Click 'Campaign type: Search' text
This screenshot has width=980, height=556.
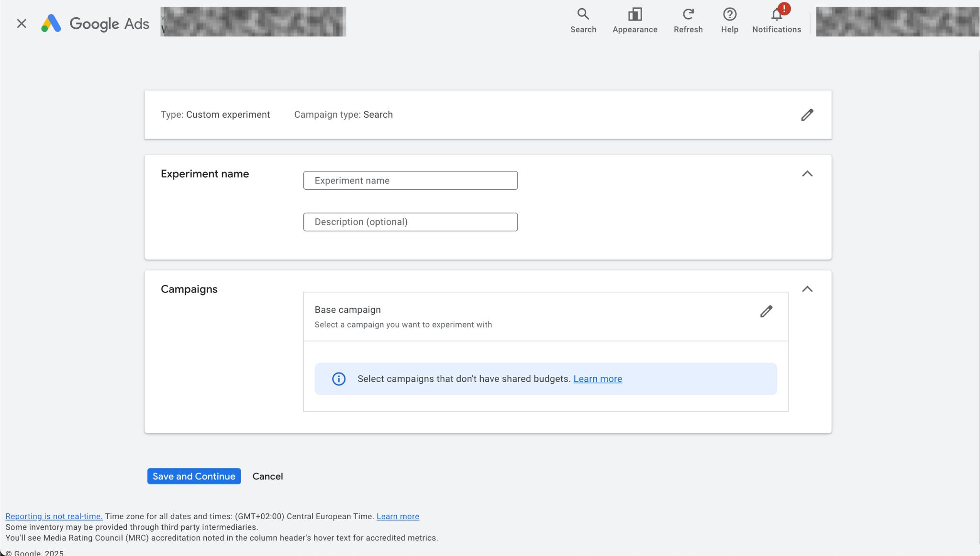click(x=344, y=114)
